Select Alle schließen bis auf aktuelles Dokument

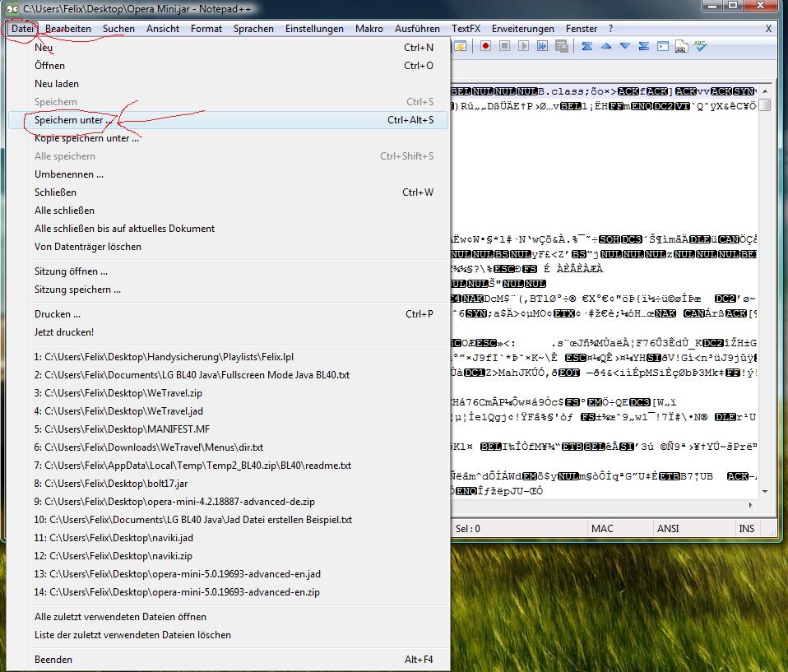[229, 228]
